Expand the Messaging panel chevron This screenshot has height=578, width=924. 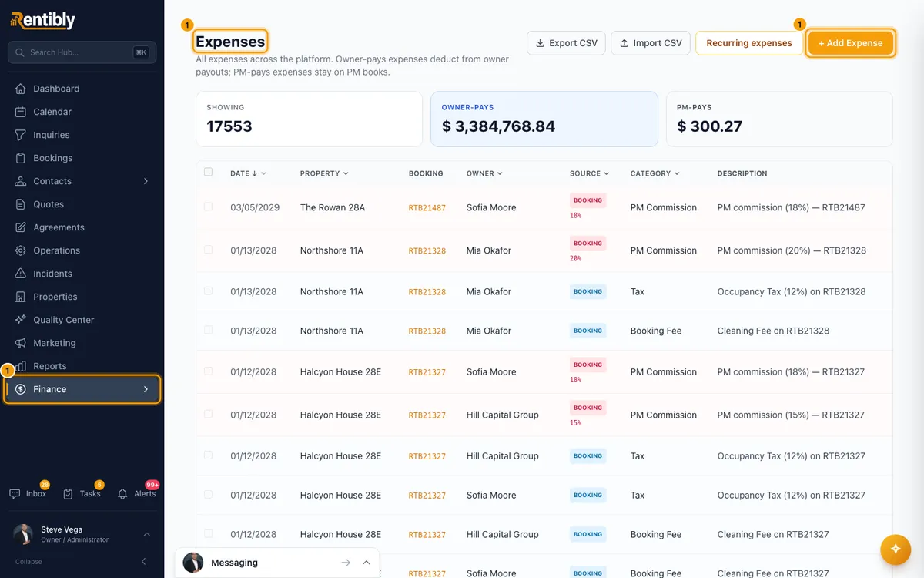click(367, 563)
